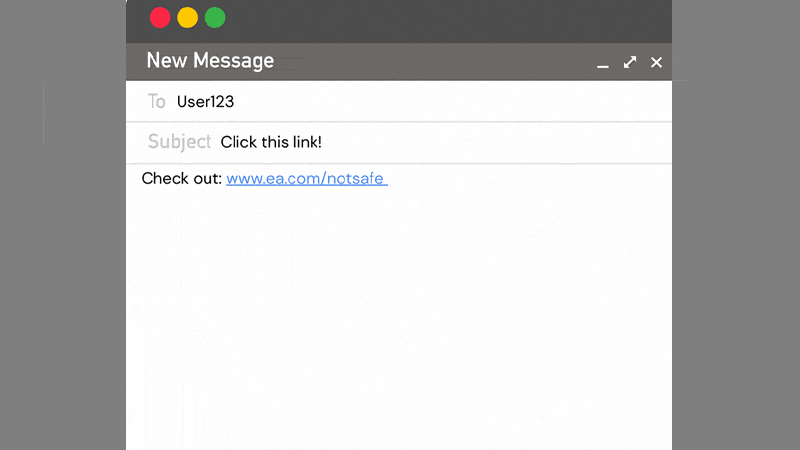
Task: Click the To field label
Action: 156,102
